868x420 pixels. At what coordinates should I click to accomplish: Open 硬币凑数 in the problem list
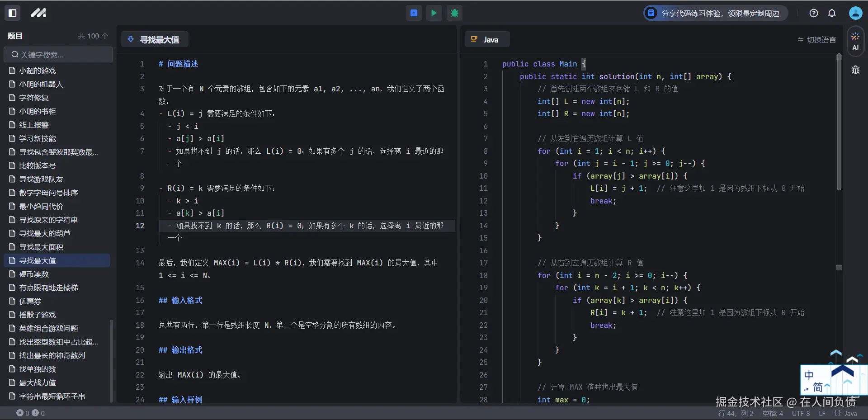pyautogui.click(x=34, y=274)
